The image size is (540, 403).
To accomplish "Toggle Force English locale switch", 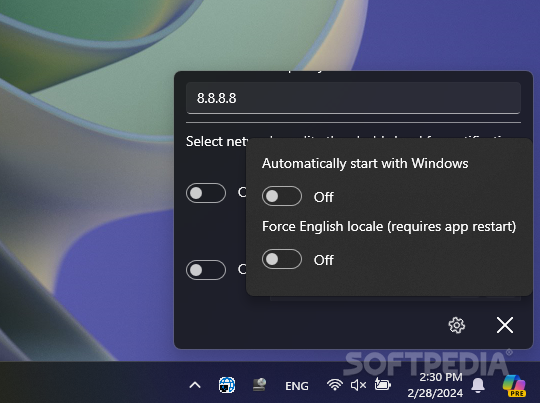I will tap(282, 259).
